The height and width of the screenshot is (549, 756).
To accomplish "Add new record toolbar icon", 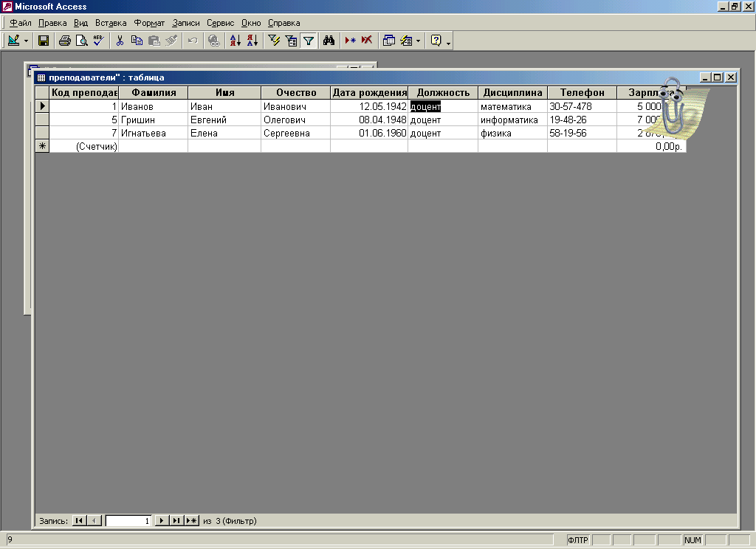I will click(350, 41).
